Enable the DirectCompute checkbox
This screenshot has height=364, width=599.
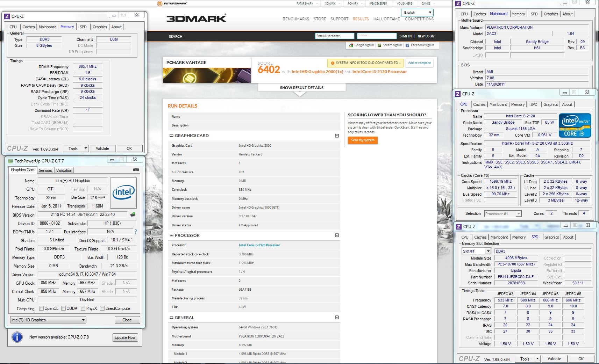pos(102,308)
